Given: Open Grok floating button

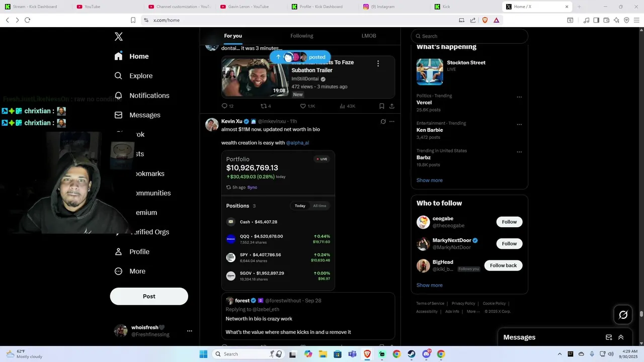Looking at the screenshot, I should tap(623, 315).
